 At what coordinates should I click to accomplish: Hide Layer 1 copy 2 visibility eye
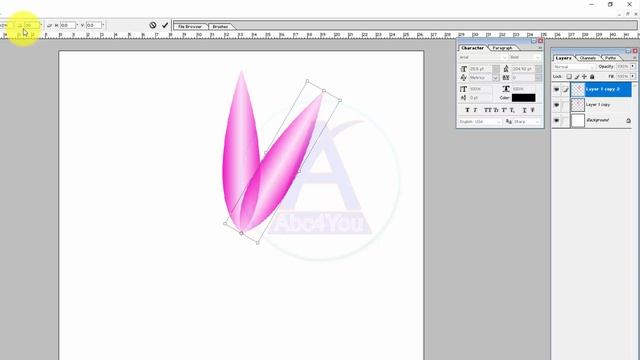tap(556, 89)
